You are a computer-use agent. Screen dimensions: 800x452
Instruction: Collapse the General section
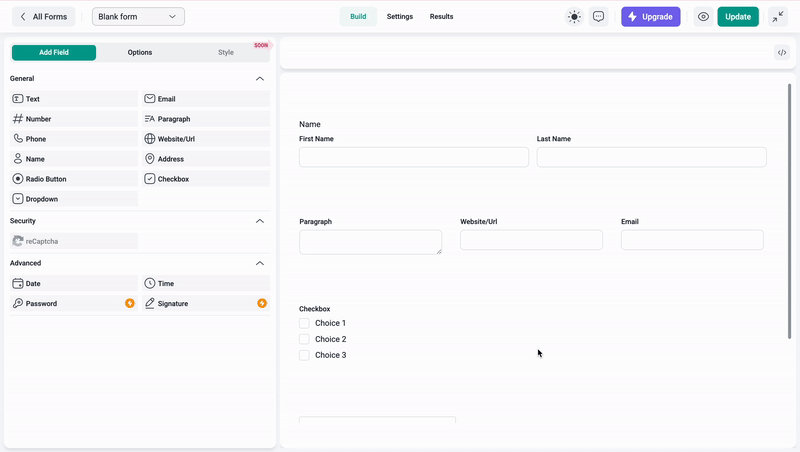(x=260, y=79)
